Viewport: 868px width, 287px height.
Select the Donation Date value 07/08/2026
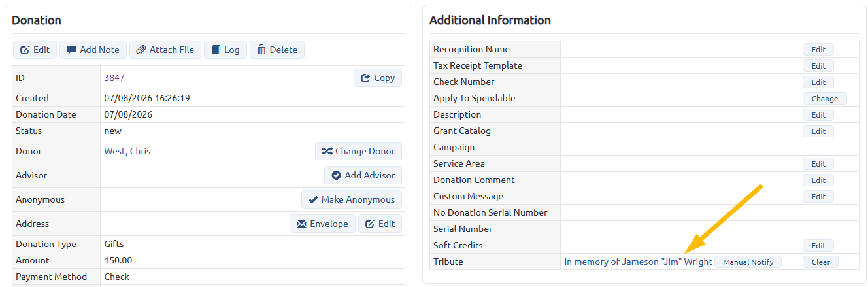tap(128, 114)
